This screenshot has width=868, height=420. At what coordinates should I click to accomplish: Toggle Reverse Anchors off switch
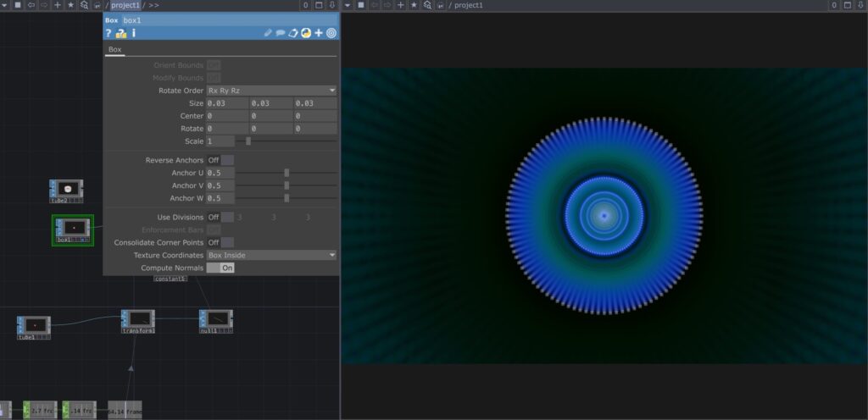coord(220,160)
